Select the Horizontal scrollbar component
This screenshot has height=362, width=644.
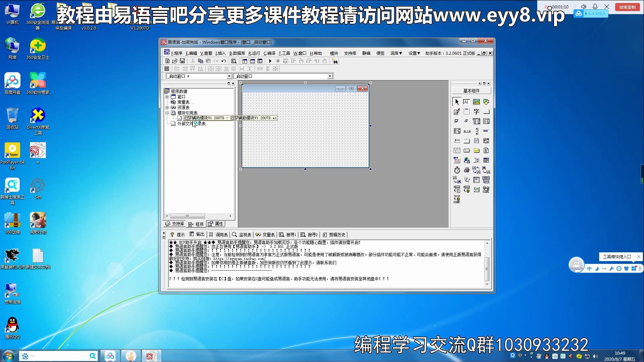pyautogui.click(x=466, y=131)
